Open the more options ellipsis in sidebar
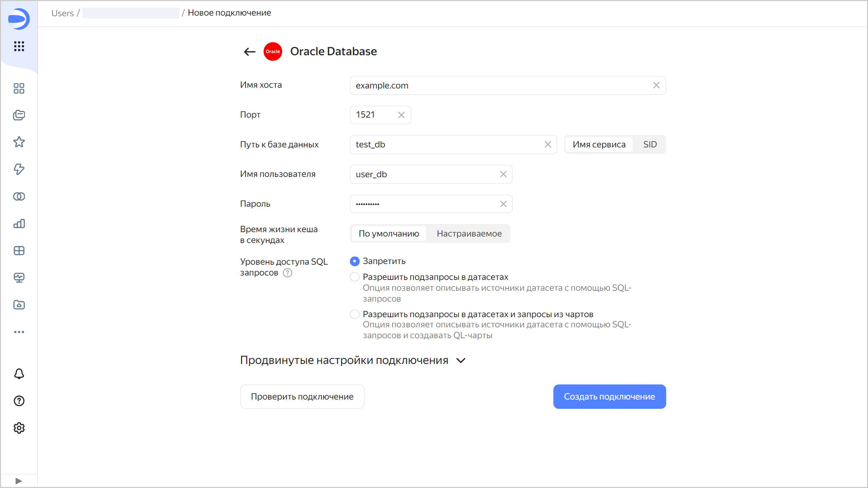868x488 pixels. click(x=19, y=332)
